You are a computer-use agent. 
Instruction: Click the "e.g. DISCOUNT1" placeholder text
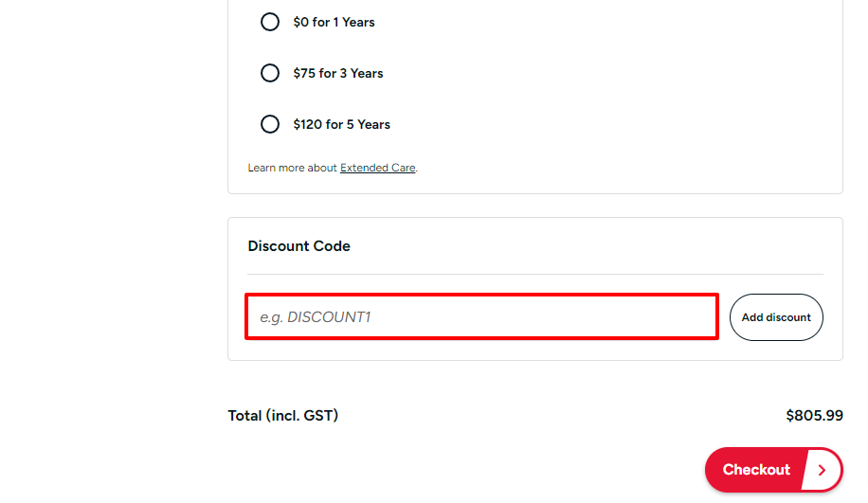pyautogui.click(x=316, y=316)
